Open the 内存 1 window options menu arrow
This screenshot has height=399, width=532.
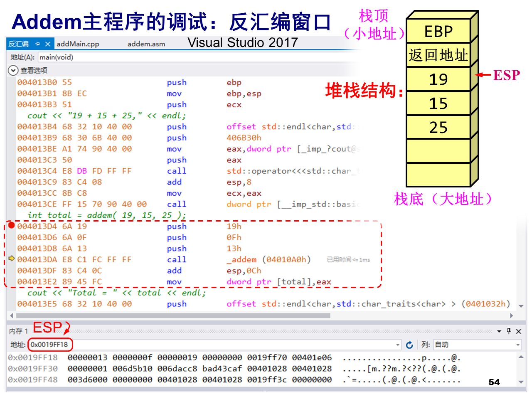[499, 331]
